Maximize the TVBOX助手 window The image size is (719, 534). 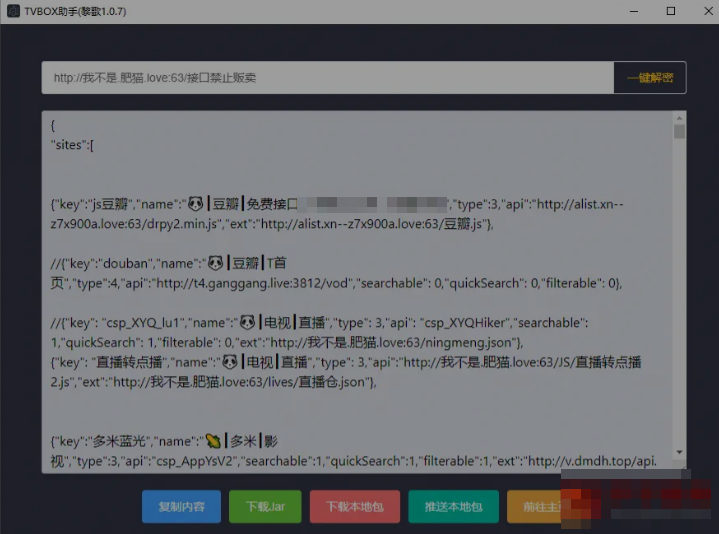671,11
